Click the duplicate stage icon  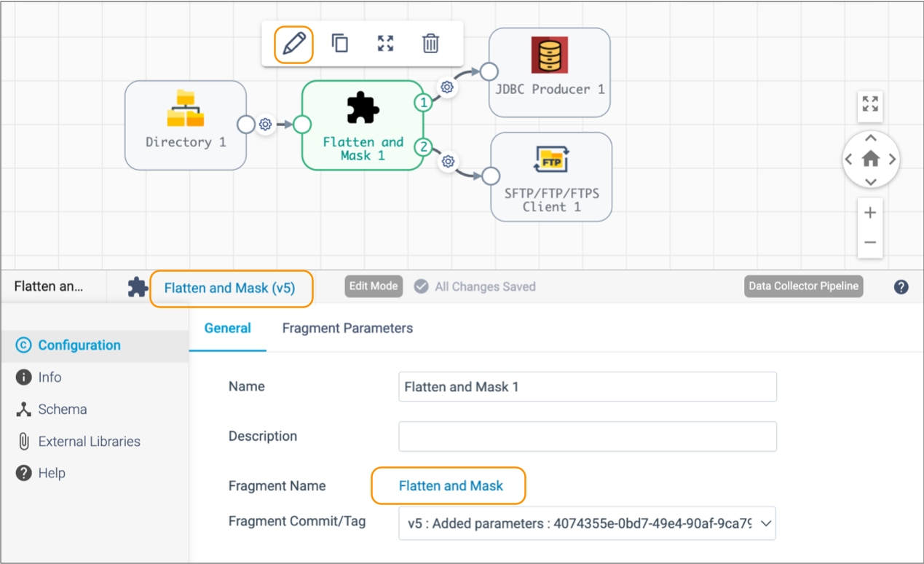click(340, 43)
